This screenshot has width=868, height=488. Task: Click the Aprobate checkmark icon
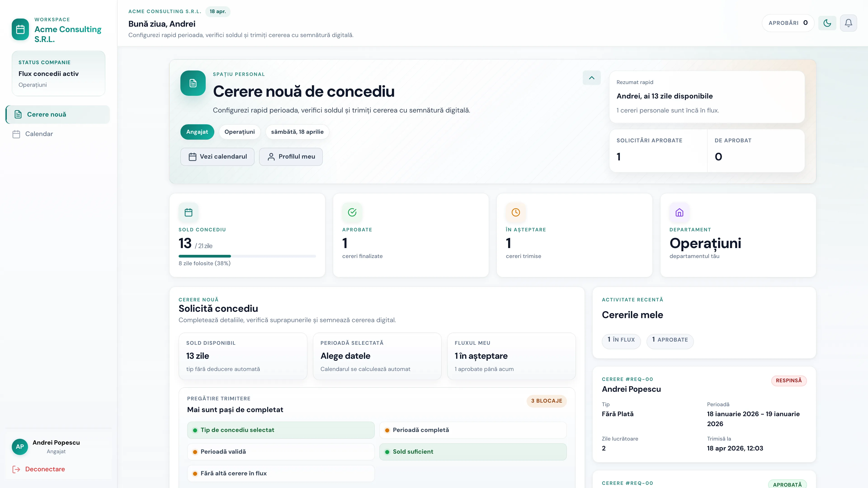click(x=352, y=212)
